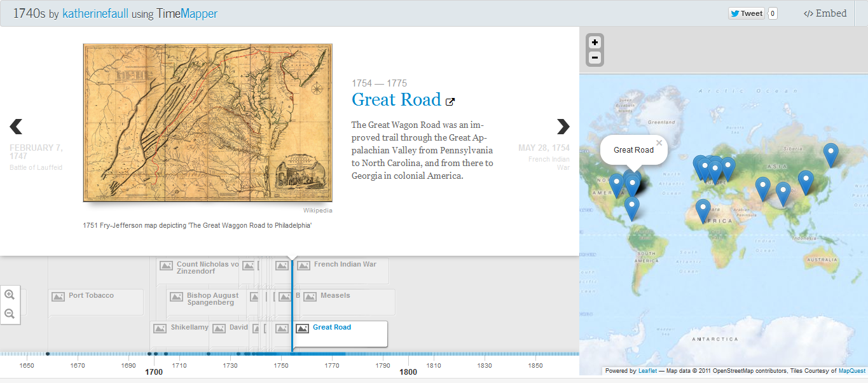Select the Count Nicholas von Zinzendorf event

pyautogui.click(x=198, y=270)
